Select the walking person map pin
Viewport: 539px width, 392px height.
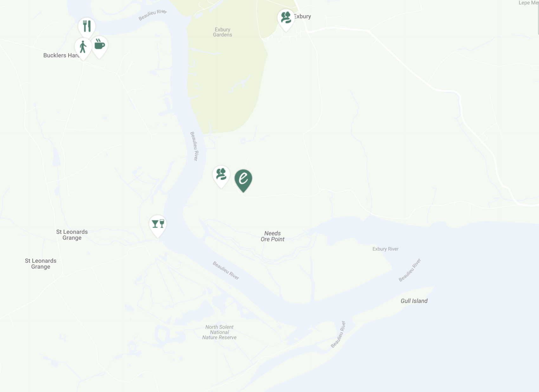83,48
